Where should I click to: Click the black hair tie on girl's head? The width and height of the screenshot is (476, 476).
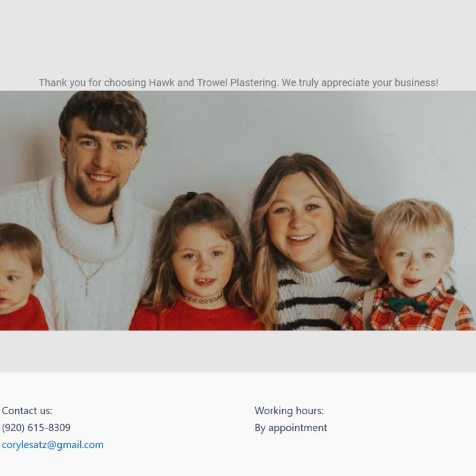(x=191, y=195)
